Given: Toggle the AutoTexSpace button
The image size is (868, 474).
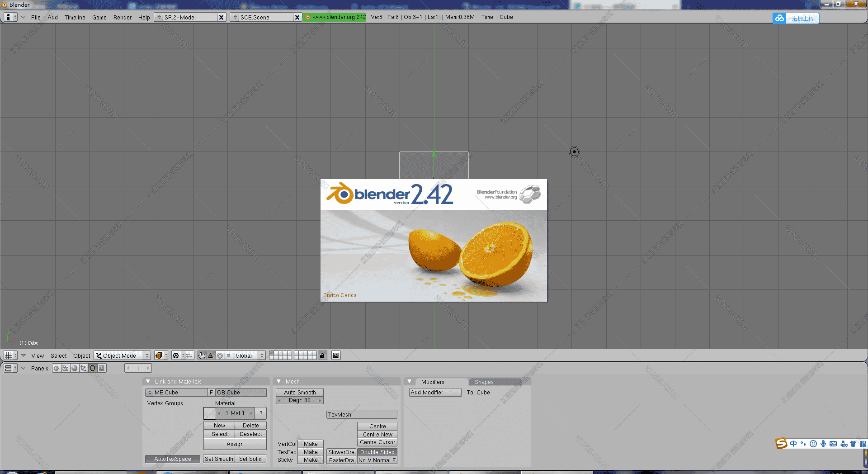Looking at the screenshot, I should point(172,459).
